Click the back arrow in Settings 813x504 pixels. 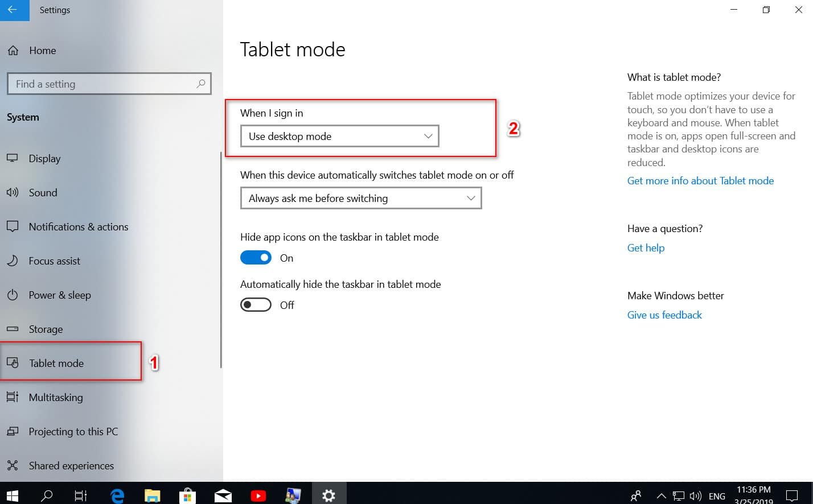(x=13, y=10)
